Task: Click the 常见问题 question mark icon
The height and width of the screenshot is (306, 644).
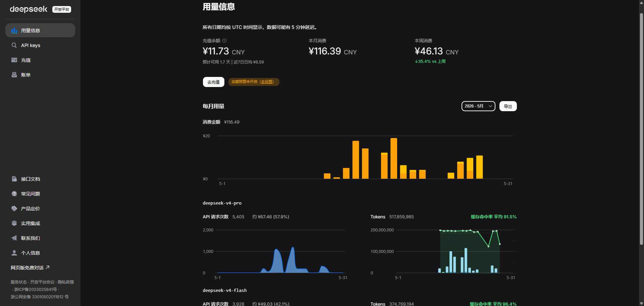Action: coord(14,194)
